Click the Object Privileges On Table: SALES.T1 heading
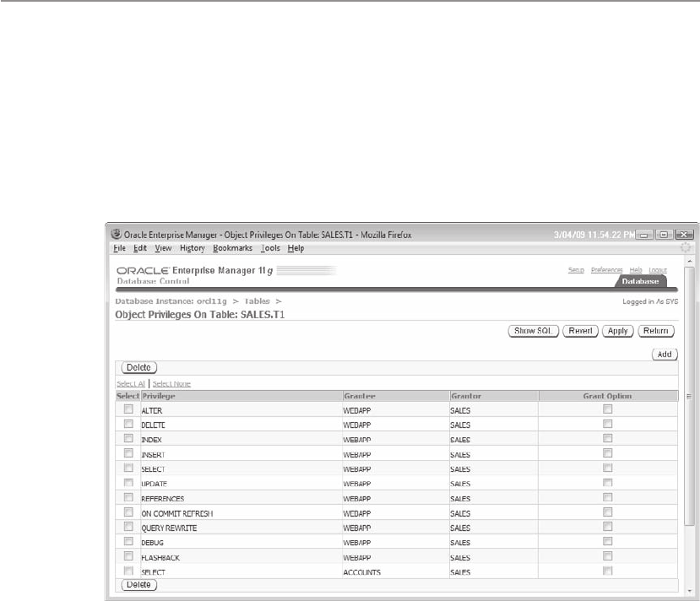This screenshot has width=700, height=601. pos(200,315)
